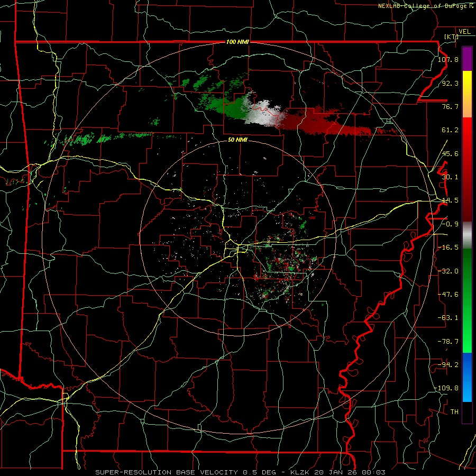
Task: Click the -78.7 legend value
Action: tap(448, 342)
